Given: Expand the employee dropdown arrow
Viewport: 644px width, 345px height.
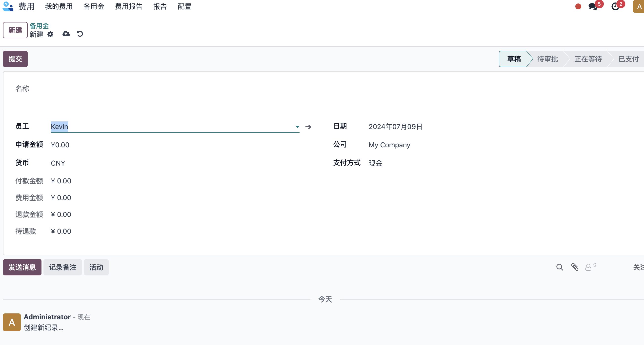Looking at the screenshot, I should click(297, 127).
